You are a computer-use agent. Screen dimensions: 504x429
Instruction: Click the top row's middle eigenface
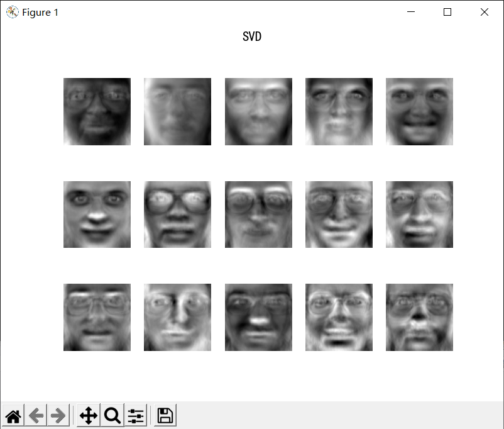coord(258,111)
